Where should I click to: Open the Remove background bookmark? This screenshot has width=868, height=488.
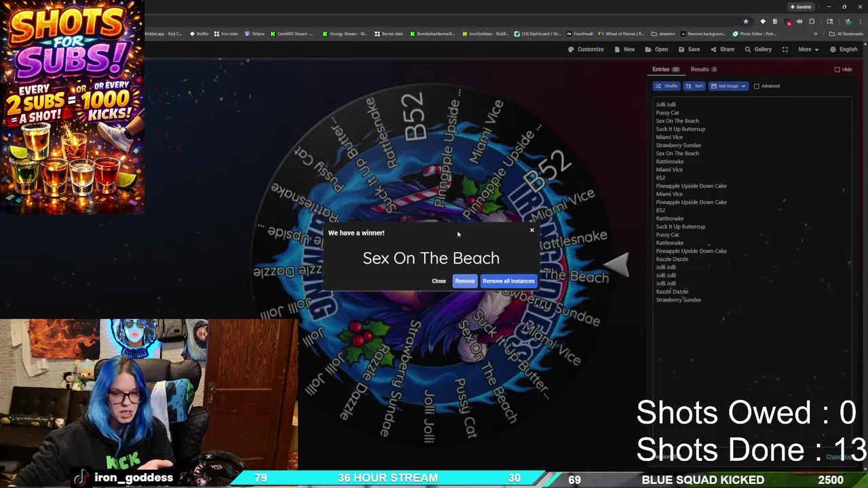[x=703, y=34]
